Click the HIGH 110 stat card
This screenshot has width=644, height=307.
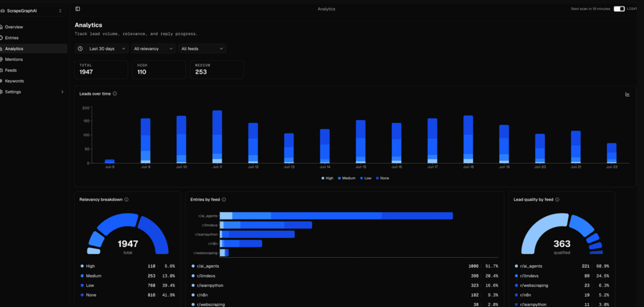coord(159,70)
